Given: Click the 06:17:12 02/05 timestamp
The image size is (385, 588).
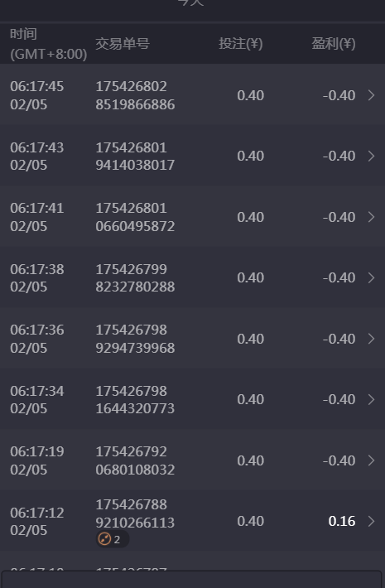Looking at the screenshot, I should click(x=36, y=521).
